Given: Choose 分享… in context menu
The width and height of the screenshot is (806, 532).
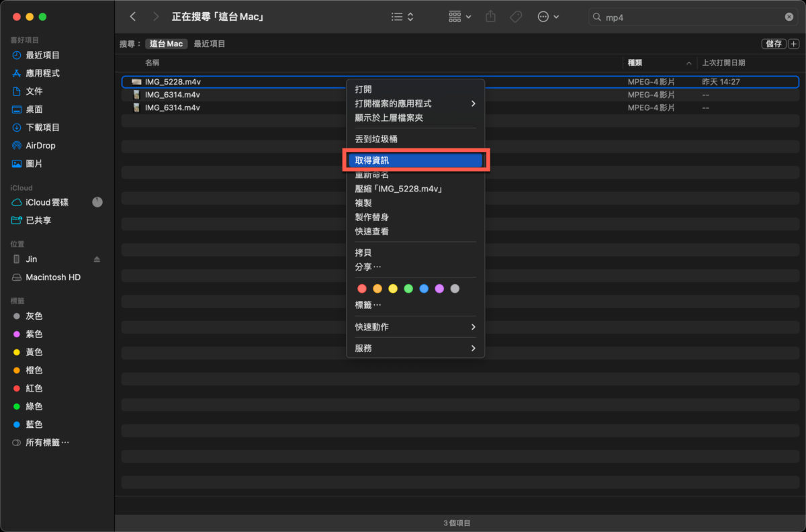Looking at the screenshot, I should click(x=415, y=267).
